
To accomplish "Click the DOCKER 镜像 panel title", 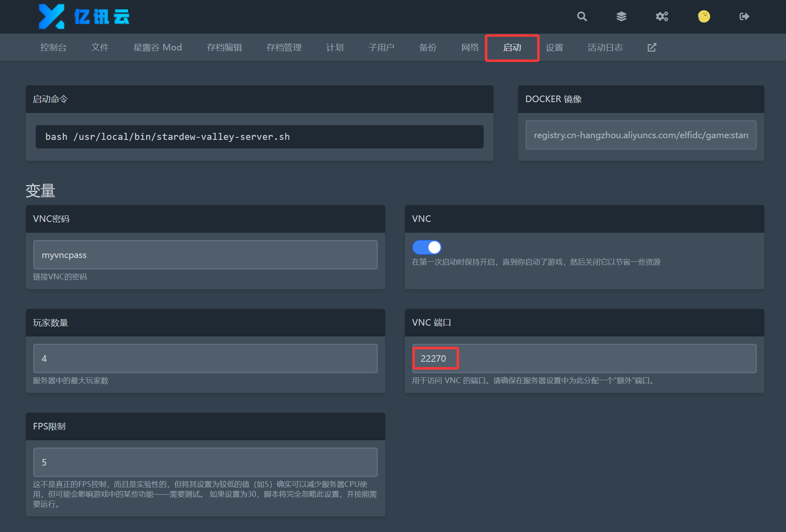I will click(553, 99).
